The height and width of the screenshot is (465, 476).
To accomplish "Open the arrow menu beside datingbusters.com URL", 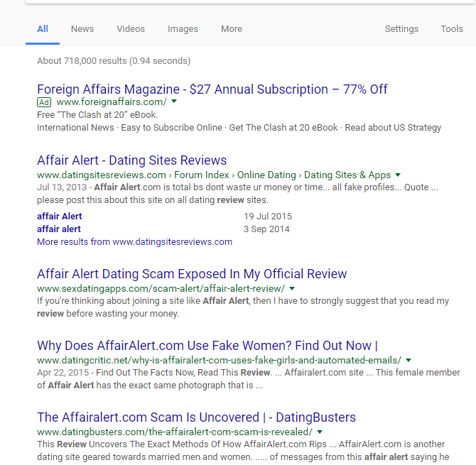I will tap(320, 432).
